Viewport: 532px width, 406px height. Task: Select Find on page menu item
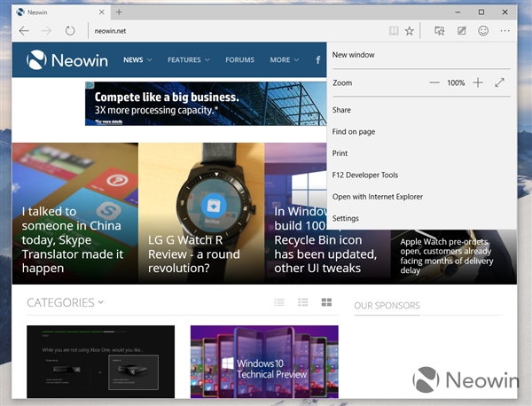[x=354, y=131]
